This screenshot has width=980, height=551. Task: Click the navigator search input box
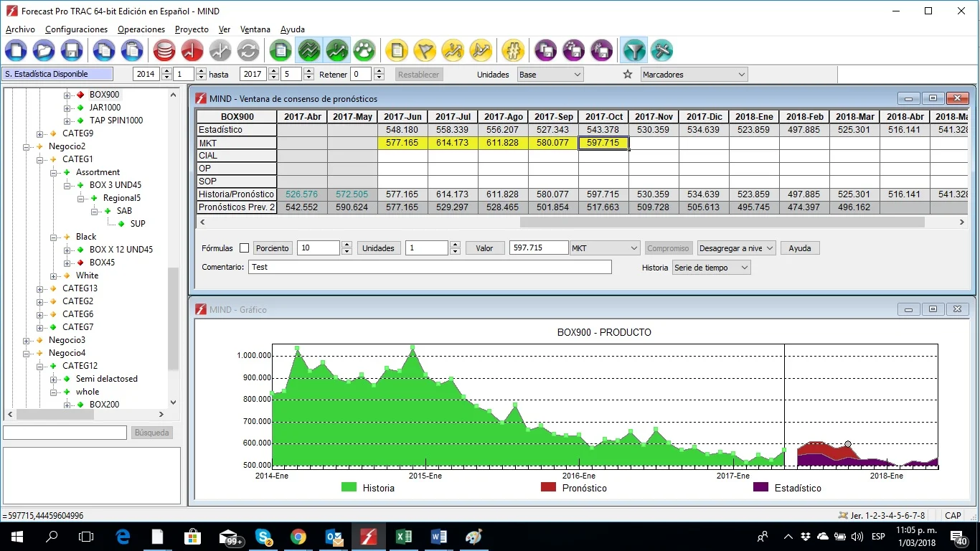[65, 433]
